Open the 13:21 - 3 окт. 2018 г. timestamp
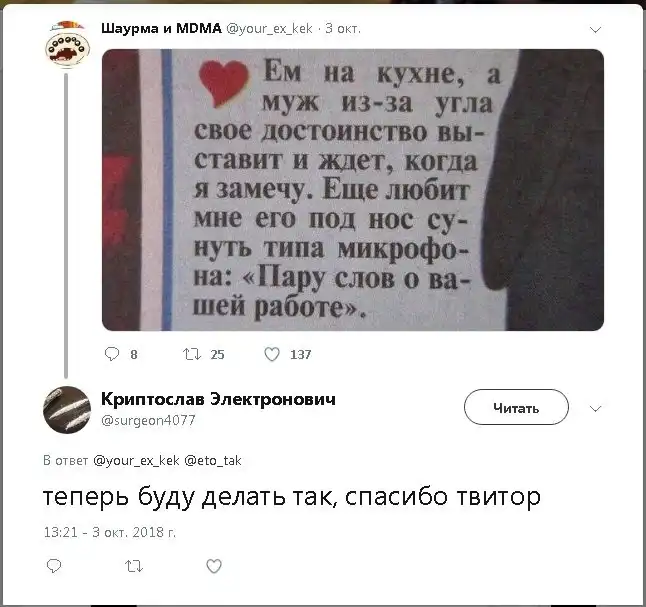Image resolution: width=646 pixels, height=607 pixels. (110, 532)
